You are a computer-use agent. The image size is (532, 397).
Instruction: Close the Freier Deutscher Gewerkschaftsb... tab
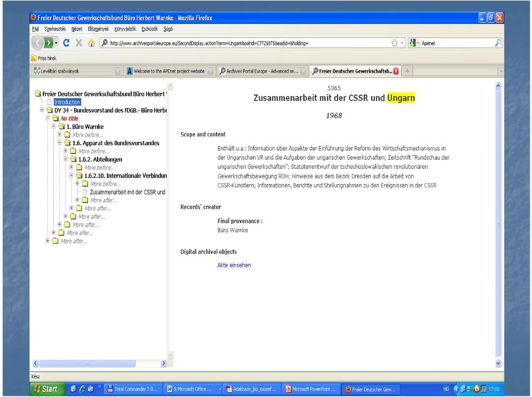click(396, 71)
